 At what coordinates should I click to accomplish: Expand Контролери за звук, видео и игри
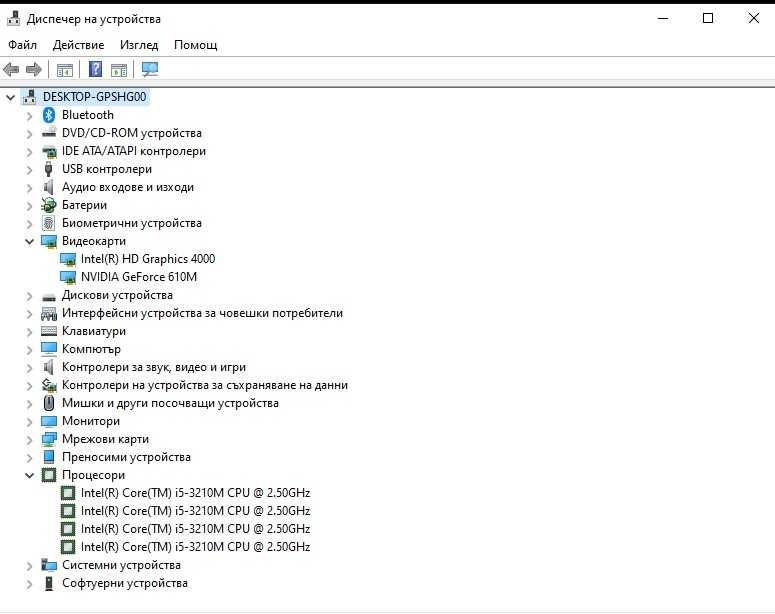[29, 368]
